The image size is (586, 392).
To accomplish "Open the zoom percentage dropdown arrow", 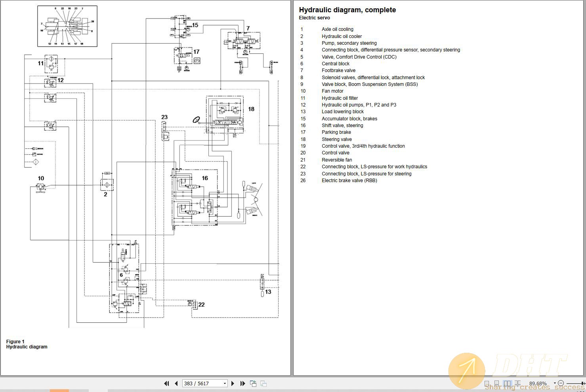I will pyautogui.click(x=555, y=383).
